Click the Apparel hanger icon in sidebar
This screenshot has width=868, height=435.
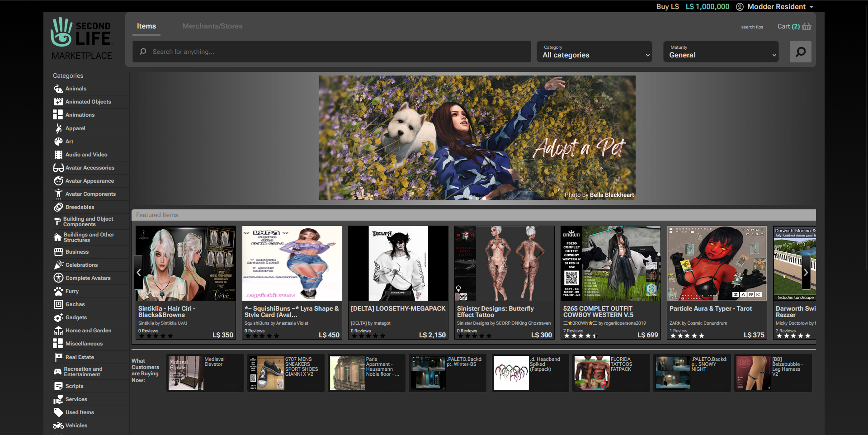pos(59,128)
